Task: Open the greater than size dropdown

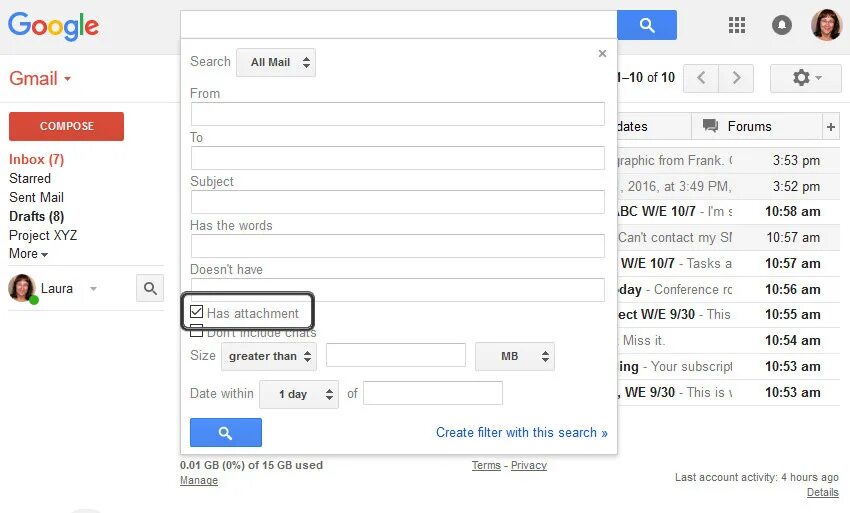Action: pyautogui.click(x=269, y=356)
